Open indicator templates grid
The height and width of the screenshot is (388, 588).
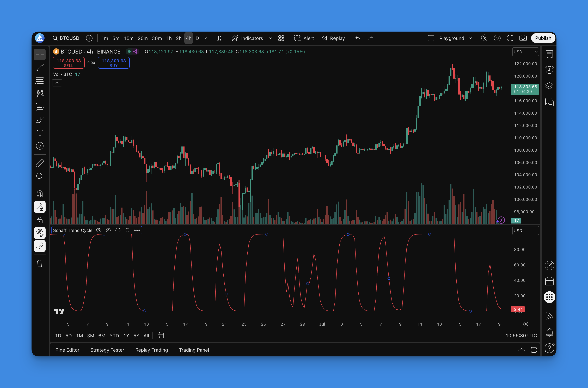(x=281, y=38)
